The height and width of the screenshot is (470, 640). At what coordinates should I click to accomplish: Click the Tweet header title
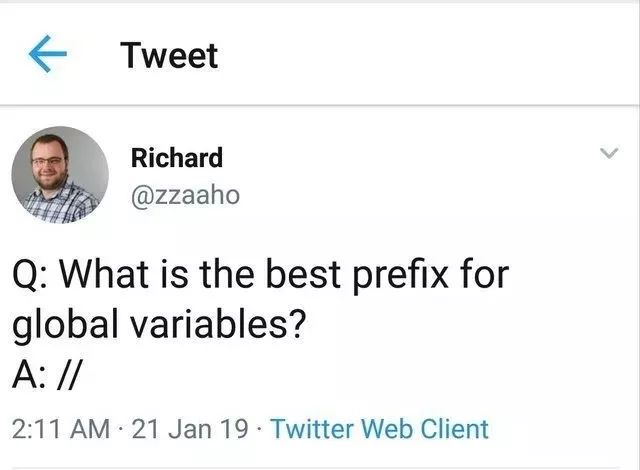pyautogui.click(x=168, y=55)
